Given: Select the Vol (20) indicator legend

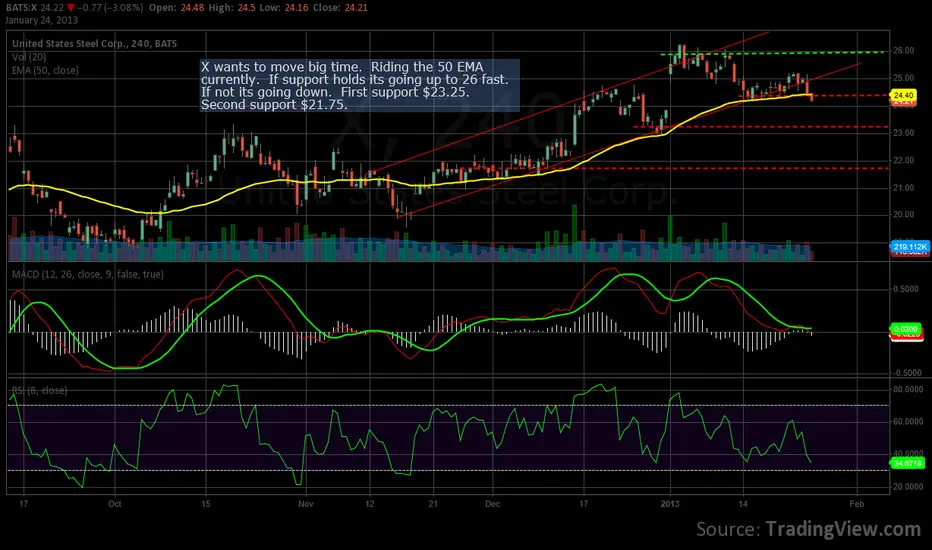Looking at the screenshot, I should pos(29,57).
